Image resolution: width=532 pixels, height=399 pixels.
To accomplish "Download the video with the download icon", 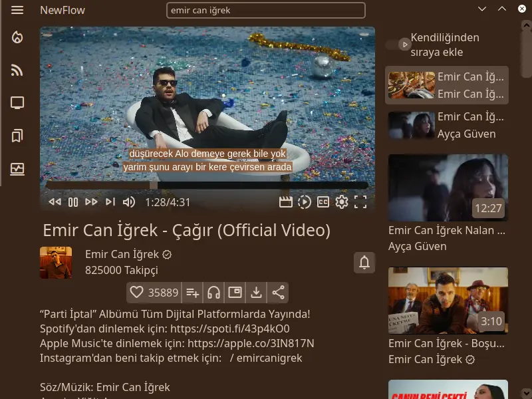I will point(256,292).
